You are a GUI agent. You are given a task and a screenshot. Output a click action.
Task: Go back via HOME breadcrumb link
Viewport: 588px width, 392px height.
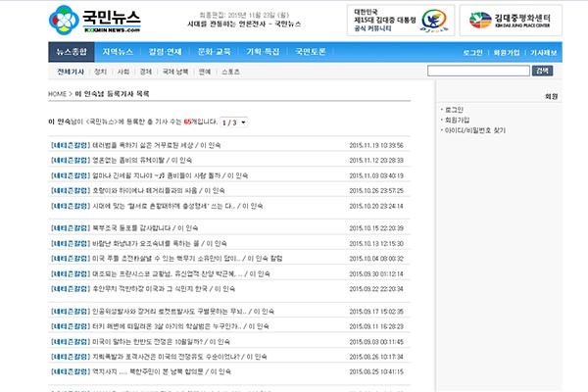[x=58, y=94]
